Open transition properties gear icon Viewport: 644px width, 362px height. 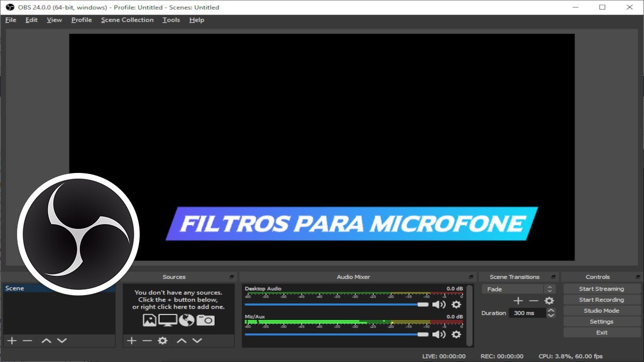(549, 301)
